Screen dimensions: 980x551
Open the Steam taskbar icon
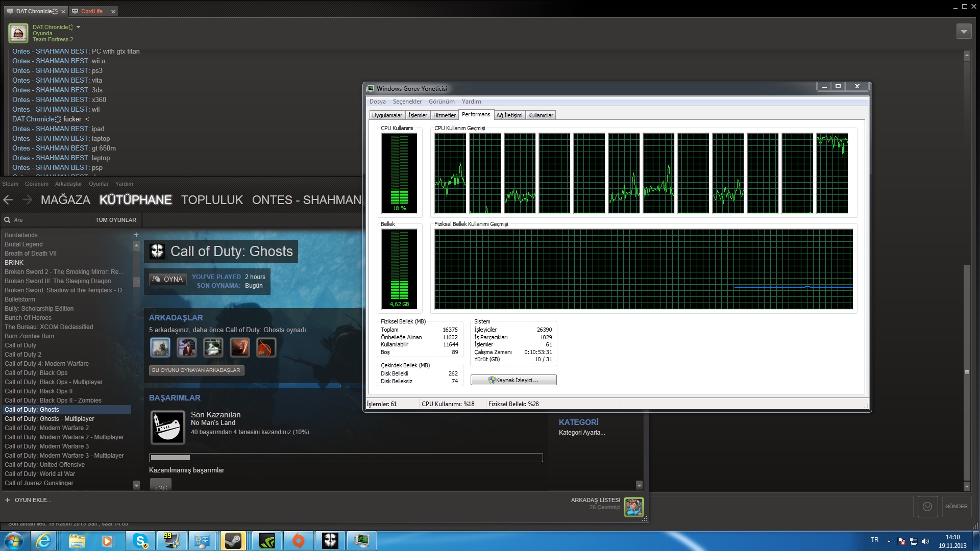coord(233,541)
